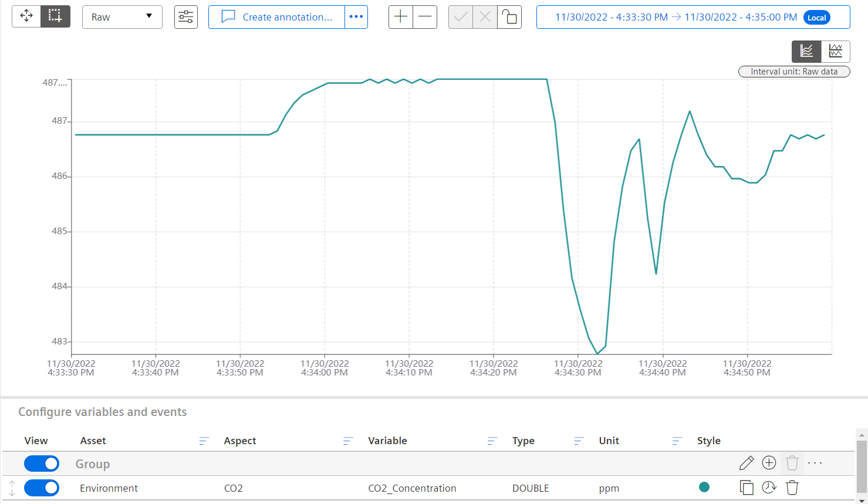Switch to stacked multi-chart view
868x504 pixels.
(836, 51)
